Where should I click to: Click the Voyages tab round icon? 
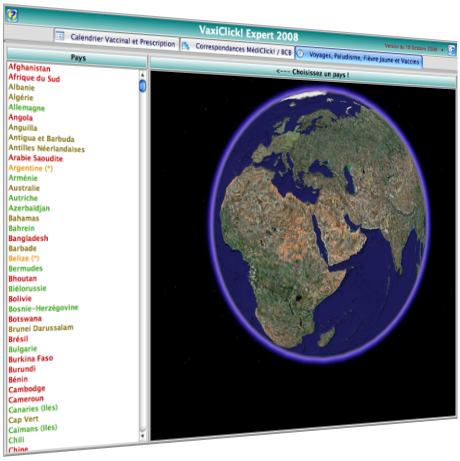300,53
